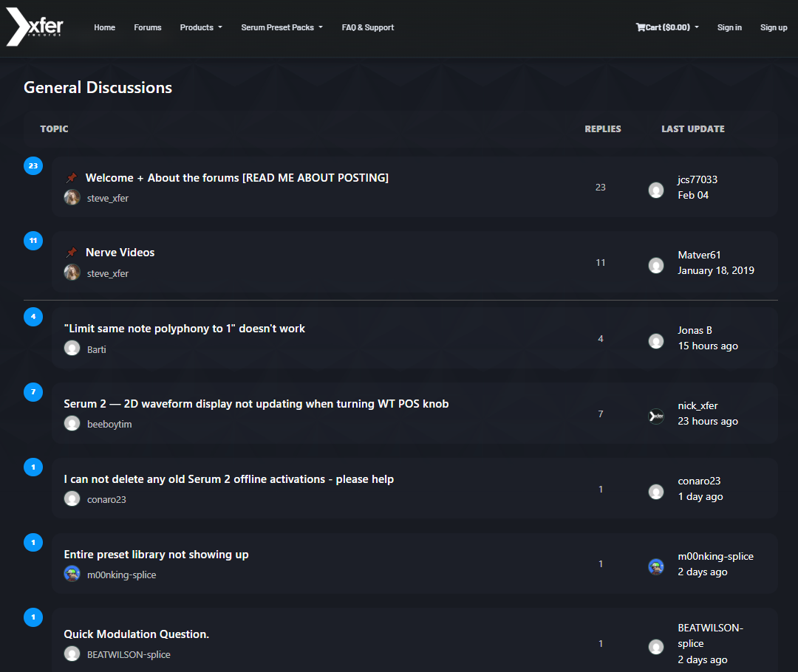Click nick_xfer's Xfer logo avatar
Screen dimensions: 798x672
pos(656,416)
